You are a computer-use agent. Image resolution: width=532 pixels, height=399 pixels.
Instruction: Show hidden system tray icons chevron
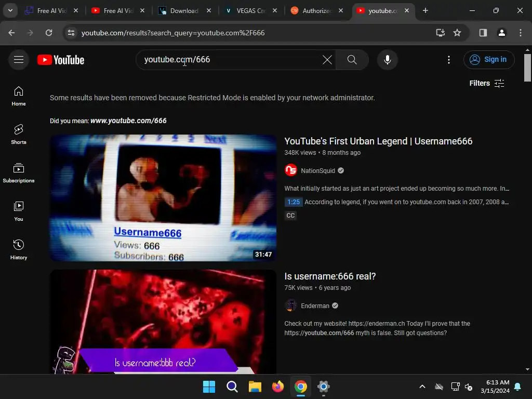(x=422, y=387)
